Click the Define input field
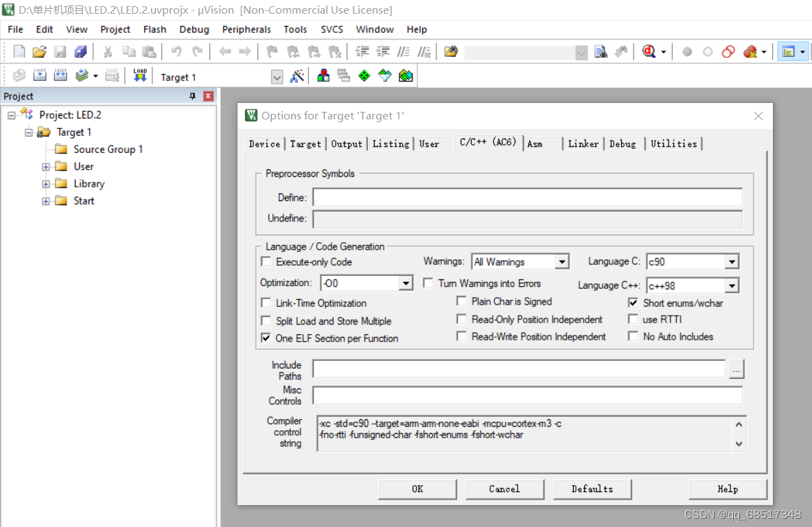The width and height of the screenshot is (812, 527). (527, 197)
